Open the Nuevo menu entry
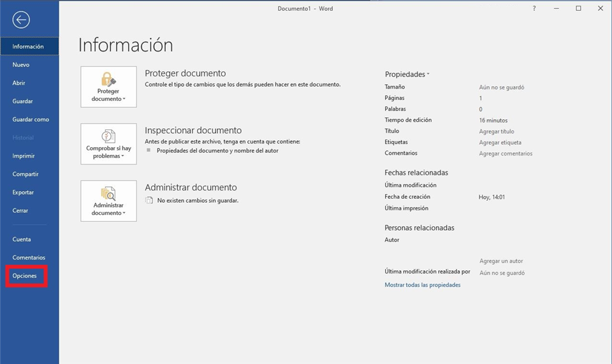Viewport: 612px width, 364px height. click(x=21, y=65)
